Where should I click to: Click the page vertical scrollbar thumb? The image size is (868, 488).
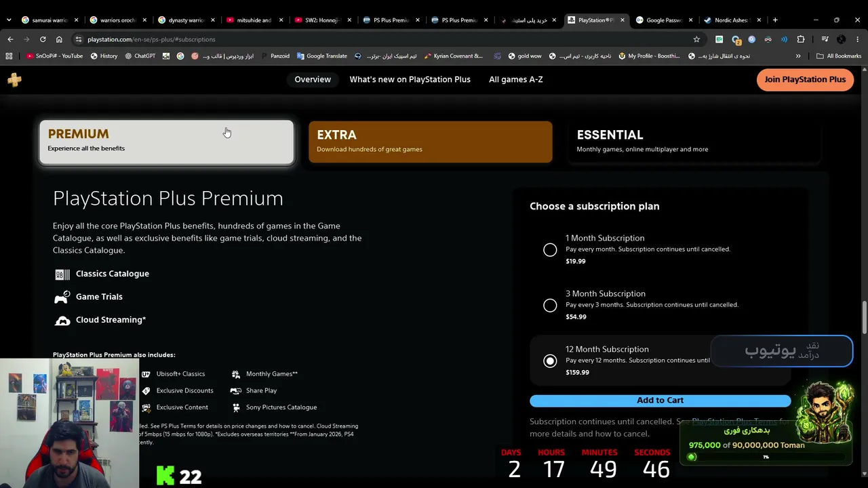point(864,317)
